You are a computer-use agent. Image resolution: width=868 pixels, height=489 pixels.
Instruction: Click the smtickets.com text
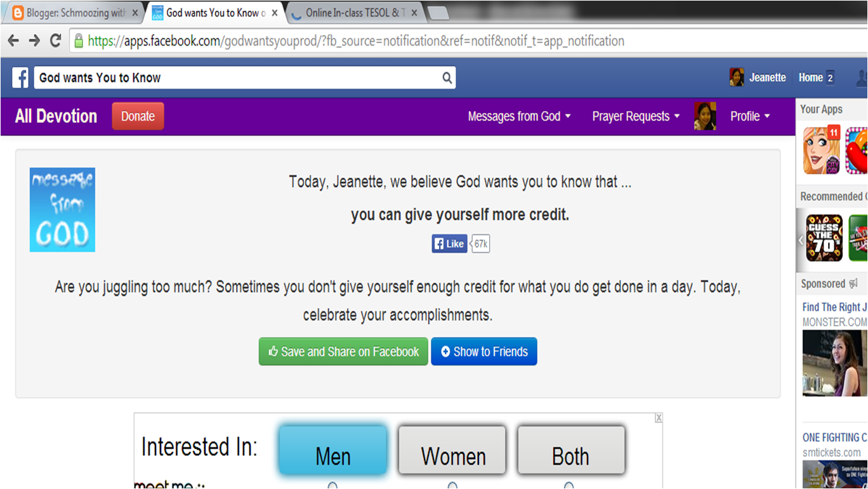point(831,452)
